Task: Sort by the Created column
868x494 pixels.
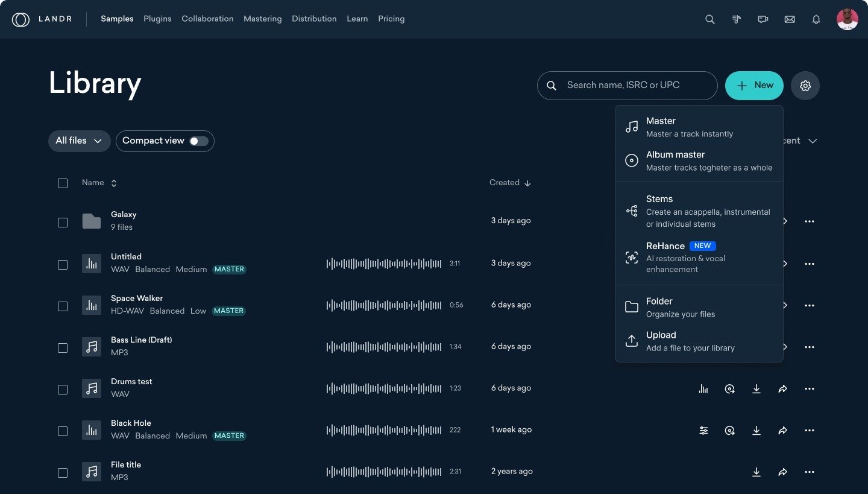Action: (x=510, y=183)
